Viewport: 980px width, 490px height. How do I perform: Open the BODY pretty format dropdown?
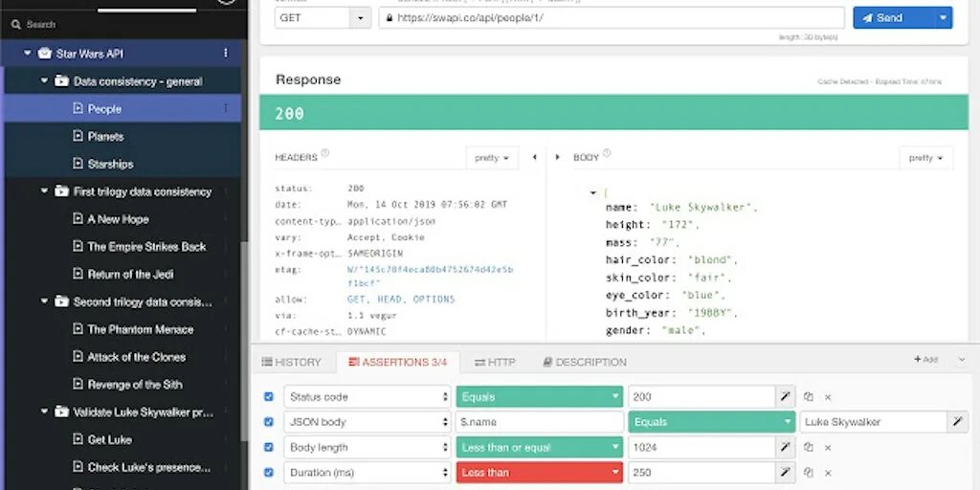point(926,158)
